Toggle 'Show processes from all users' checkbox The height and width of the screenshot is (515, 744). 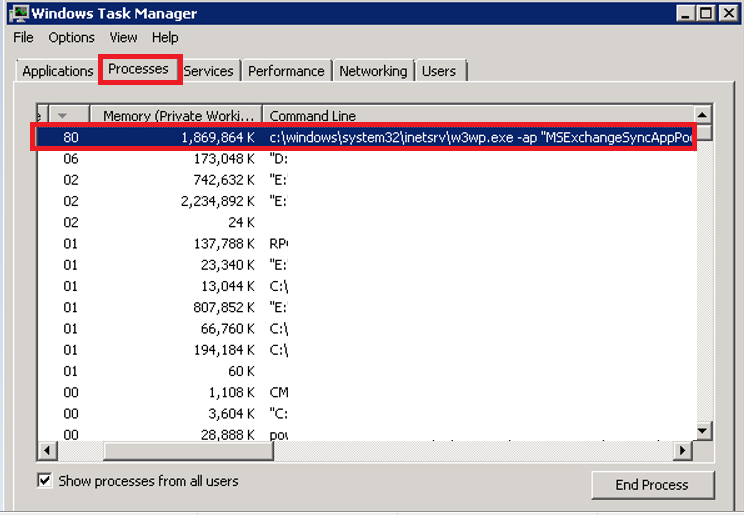click(45, 481)
